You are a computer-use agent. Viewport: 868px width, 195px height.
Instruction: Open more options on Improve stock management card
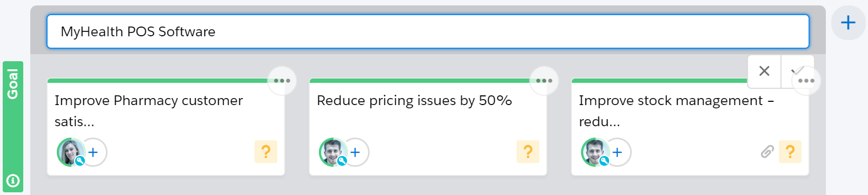806,81
